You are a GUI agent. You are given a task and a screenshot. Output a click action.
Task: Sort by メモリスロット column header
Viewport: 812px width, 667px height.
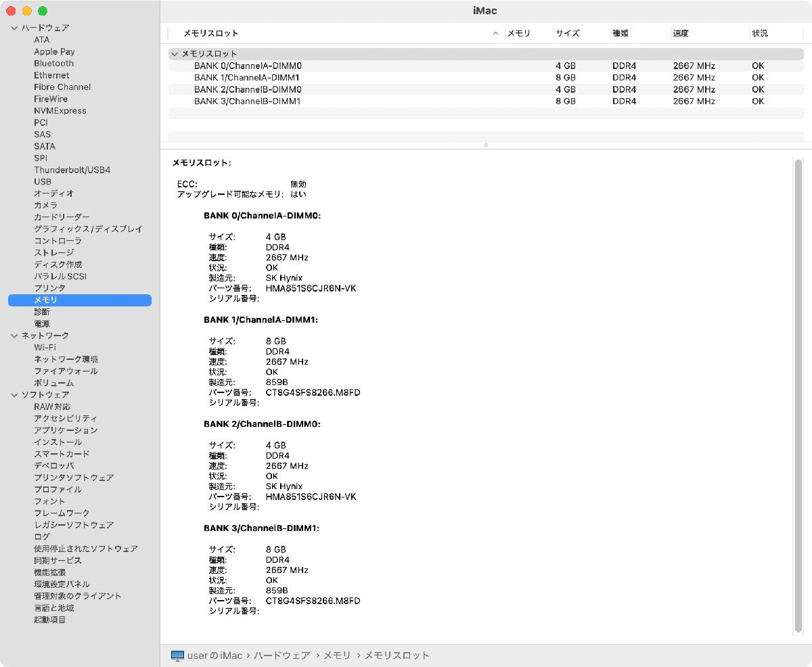coord(210,33)
